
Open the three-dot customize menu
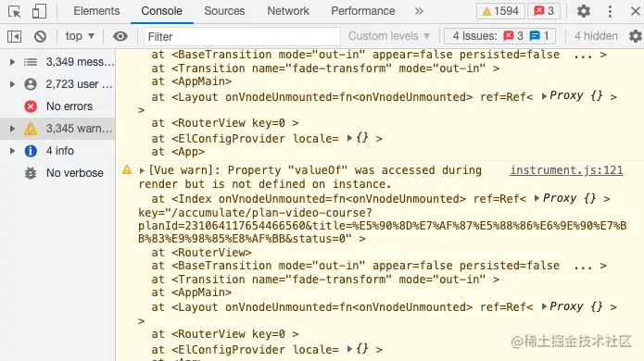tap(610, 11)
